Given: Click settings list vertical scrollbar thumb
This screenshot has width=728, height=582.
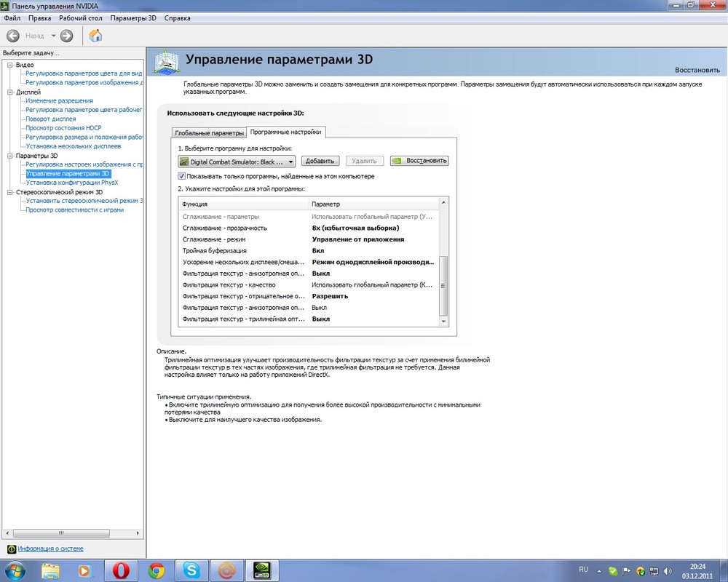Looking at the screenshot, I should pyautogui.click(x=443, y=286).
